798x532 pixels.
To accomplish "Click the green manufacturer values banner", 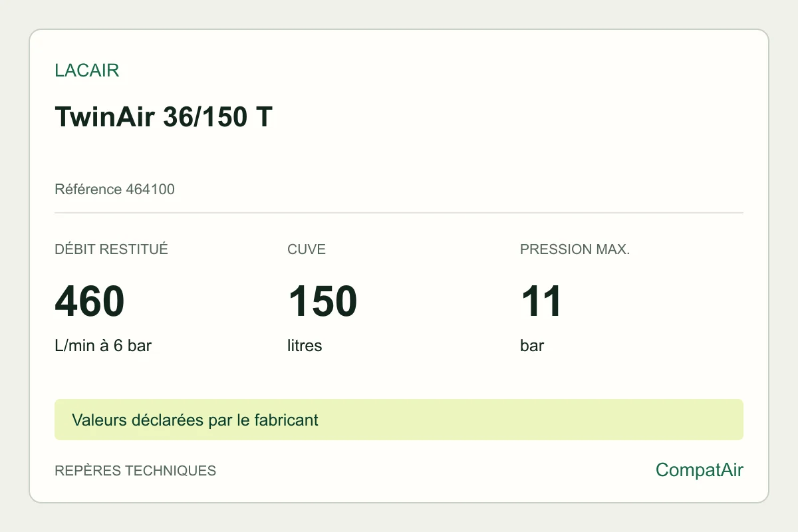I will [399, 420].
